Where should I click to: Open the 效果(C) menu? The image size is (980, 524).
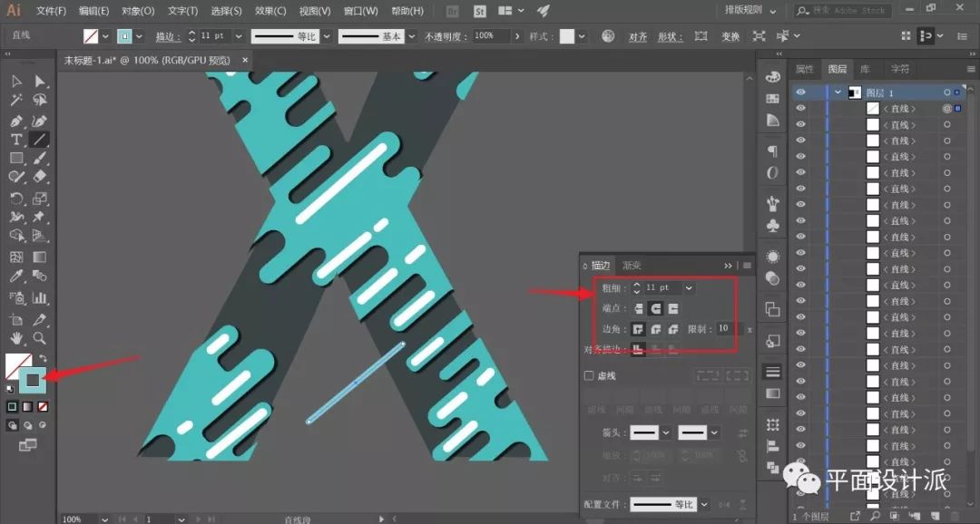tap(270, 11)
